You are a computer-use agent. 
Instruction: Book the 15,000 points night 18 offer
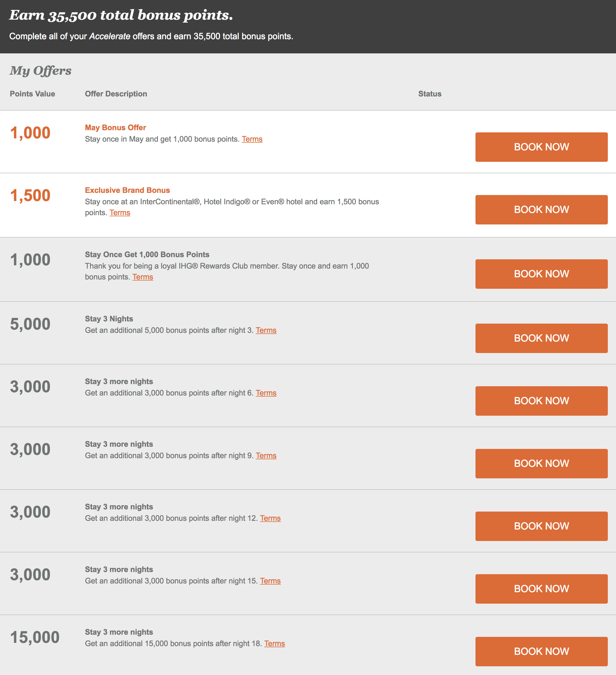541,651
